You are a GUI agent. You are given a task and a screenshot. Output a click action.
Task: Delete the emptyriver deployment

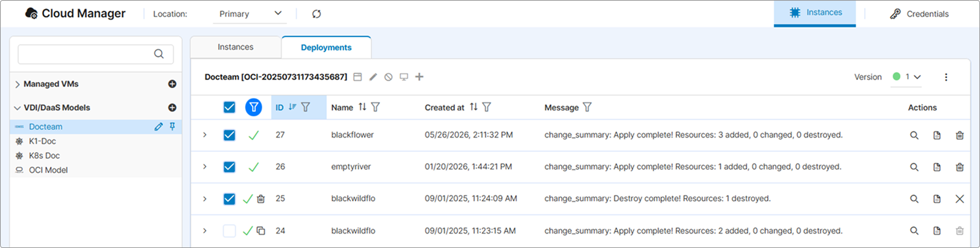tap(960, 167)
